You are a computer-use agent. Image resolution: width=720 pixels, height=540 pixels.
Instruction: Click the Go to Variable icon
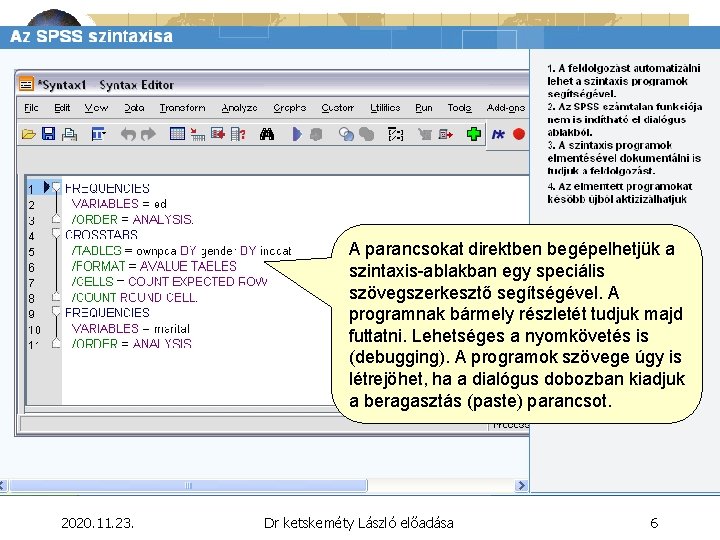[218, 134]
